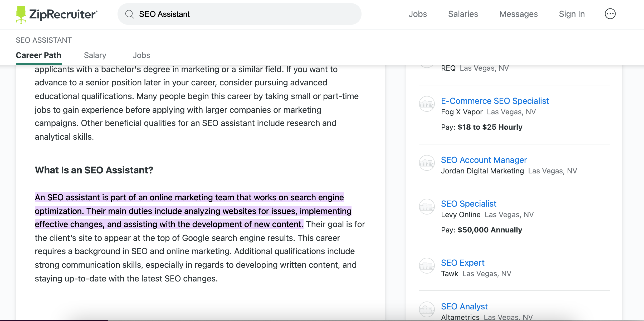644x321 pixels.
Task: Click the Fog X Vapor company icon
Action: tap(427, 104)
